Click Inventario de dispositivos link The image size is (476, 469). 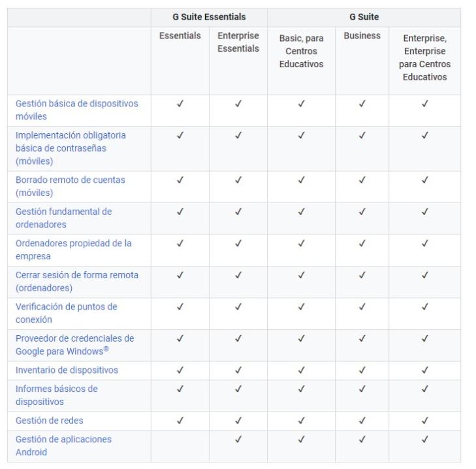67,370
